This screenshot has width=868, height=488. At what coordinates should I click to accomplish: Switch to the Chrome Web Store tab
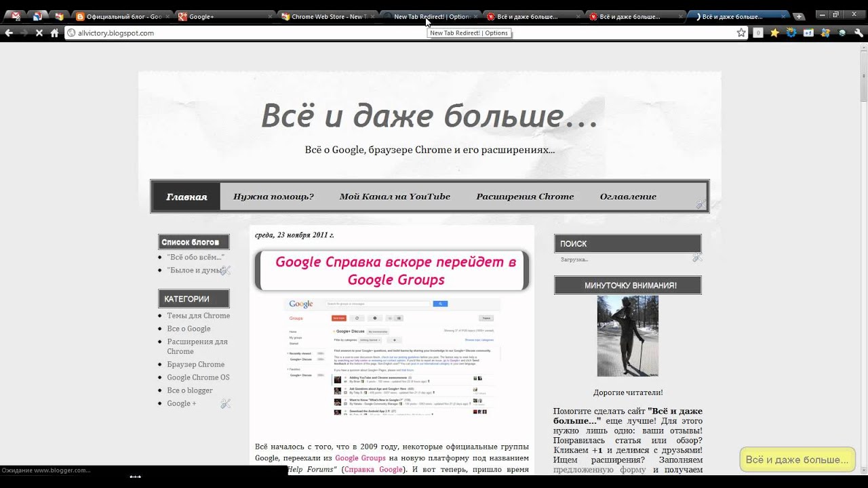[327, 16]
